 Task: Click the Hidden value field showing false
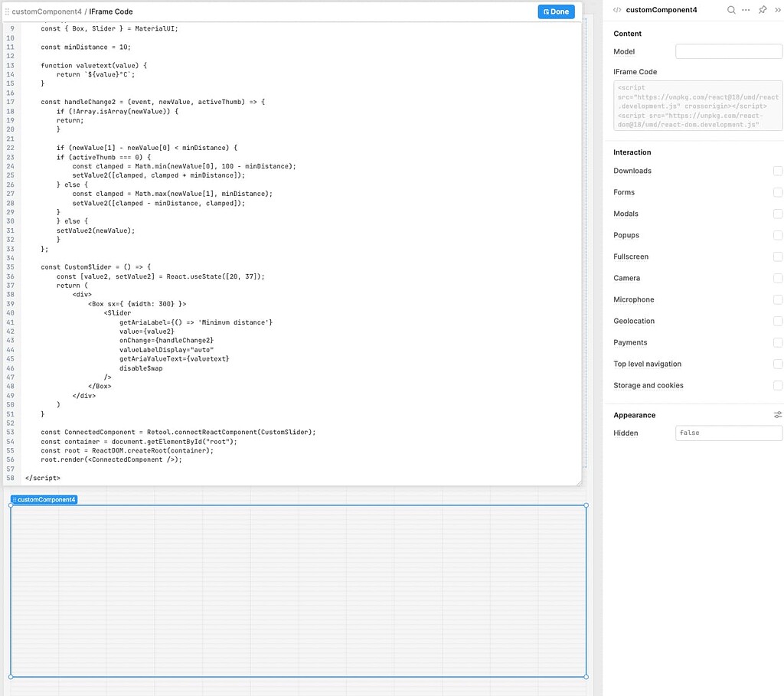click(x=728, y=433)
